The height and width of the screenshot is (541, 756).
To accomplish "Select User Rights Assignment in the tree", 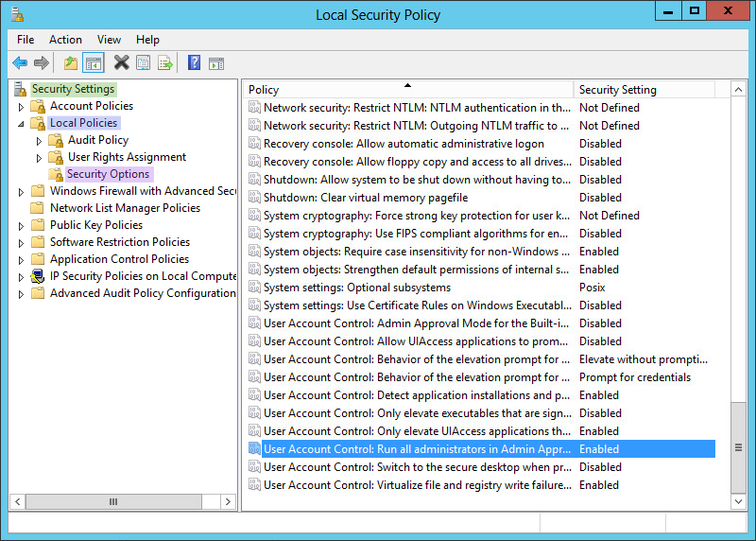I will [x=127, y=157].
